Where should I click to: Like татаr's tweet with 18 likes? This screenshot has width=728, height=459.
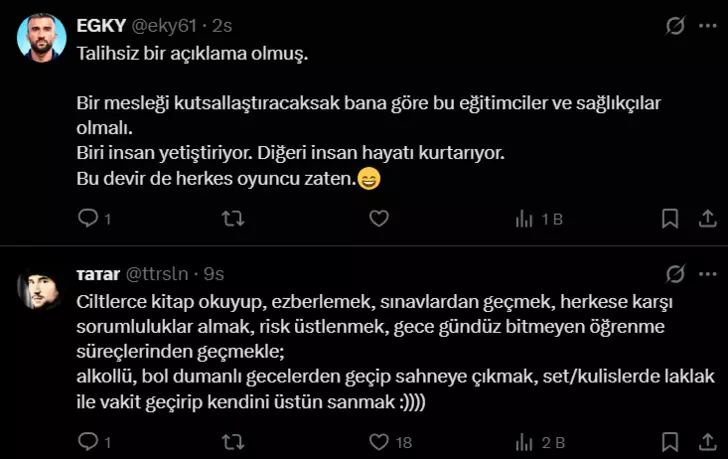point(378,440)
